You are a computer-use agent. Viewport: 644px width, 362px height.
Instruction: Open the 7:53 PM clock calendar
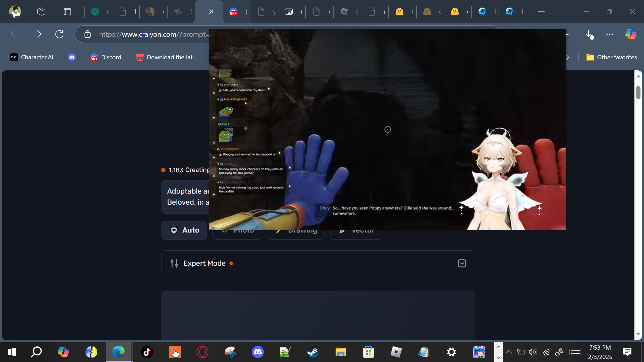600,352
